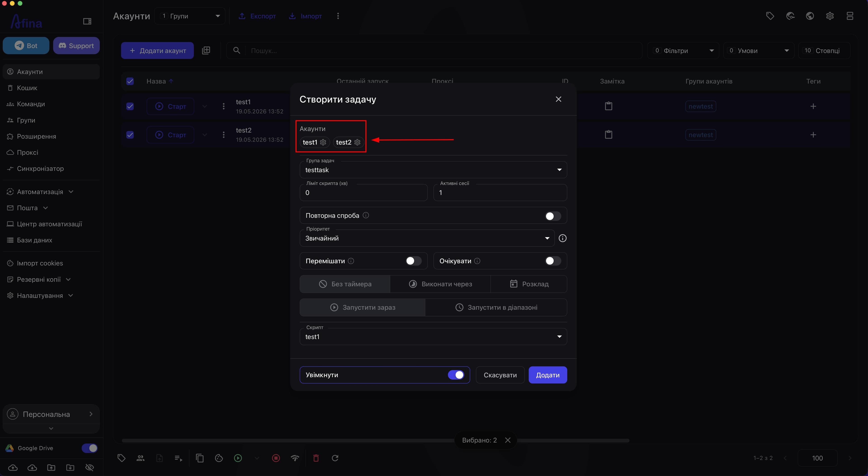Open the note clipboard for test1
This screenshot has height=476, width=868.
(x=609, y=106)
